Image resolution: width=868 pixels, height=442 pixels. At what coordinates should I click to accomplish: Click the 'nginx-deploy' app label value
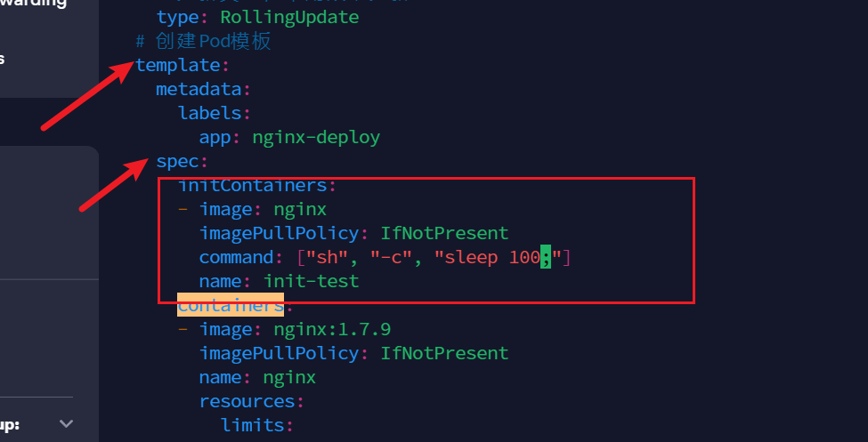tap(316, 137)
